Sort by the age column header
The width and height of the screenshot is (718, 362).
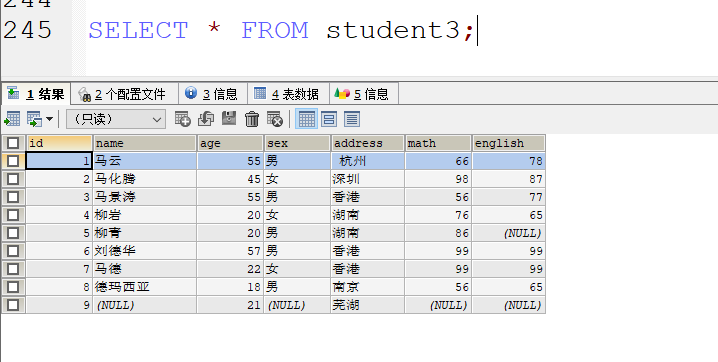point(231,143)
